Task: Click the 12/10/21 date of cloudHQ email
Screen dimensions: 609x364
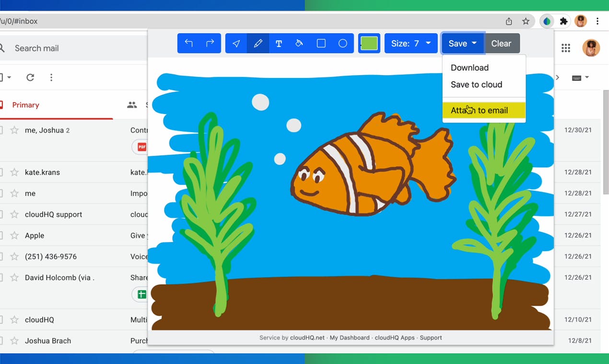Action: (578, 320)
